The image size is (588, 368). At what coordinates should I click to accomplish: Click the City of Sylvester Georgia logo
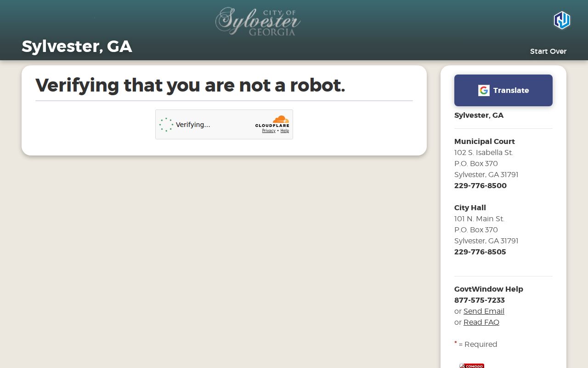258,21
